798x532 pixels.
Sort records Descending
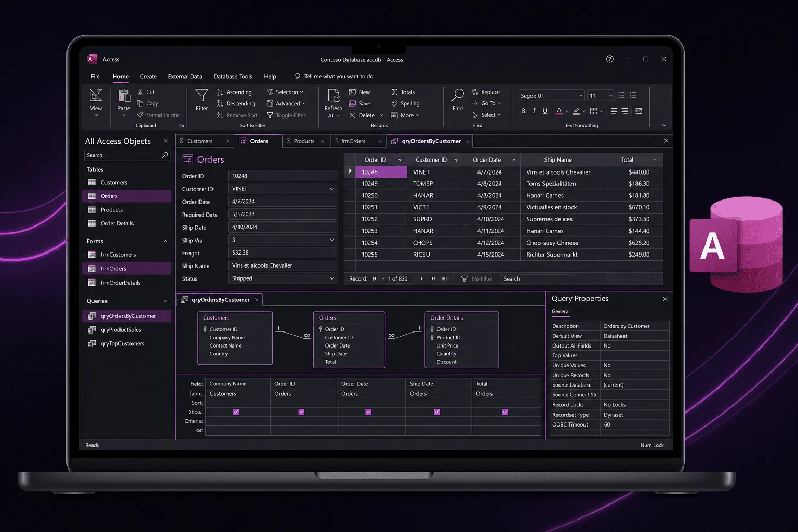point(236,103)
